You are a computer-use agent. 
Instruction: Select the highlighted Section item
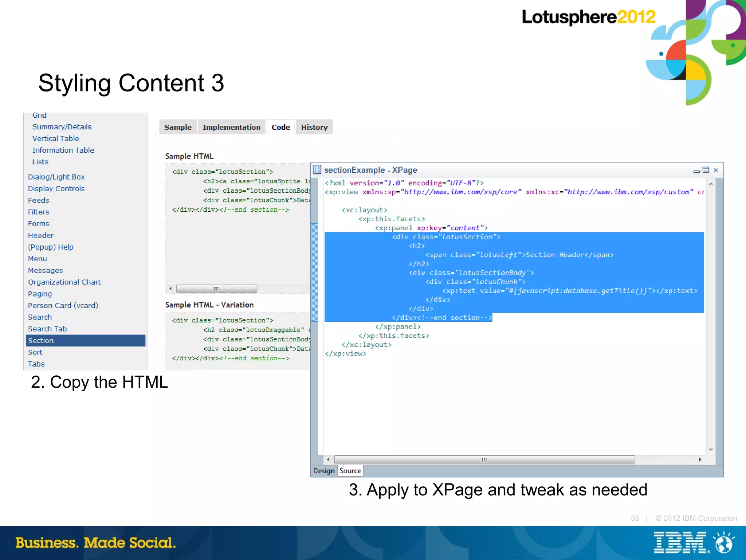[x=86, y=340]
